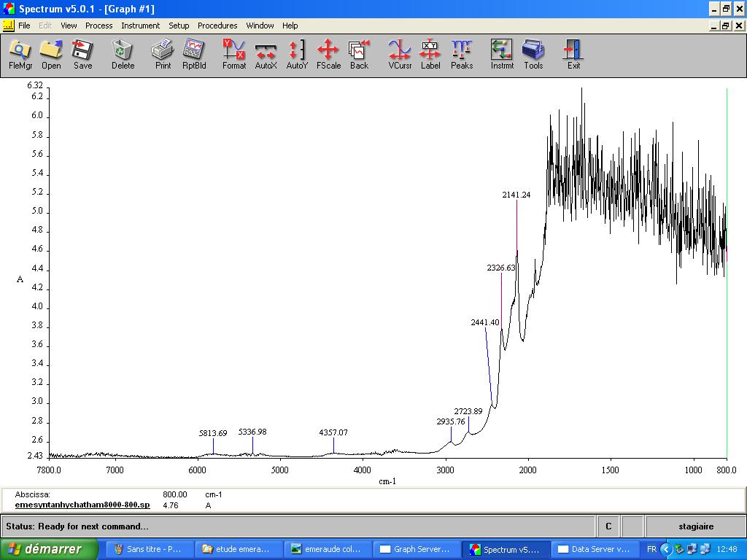Autoscale the X axis with AutoX
The image size is (747, 560).
point(266,55)
